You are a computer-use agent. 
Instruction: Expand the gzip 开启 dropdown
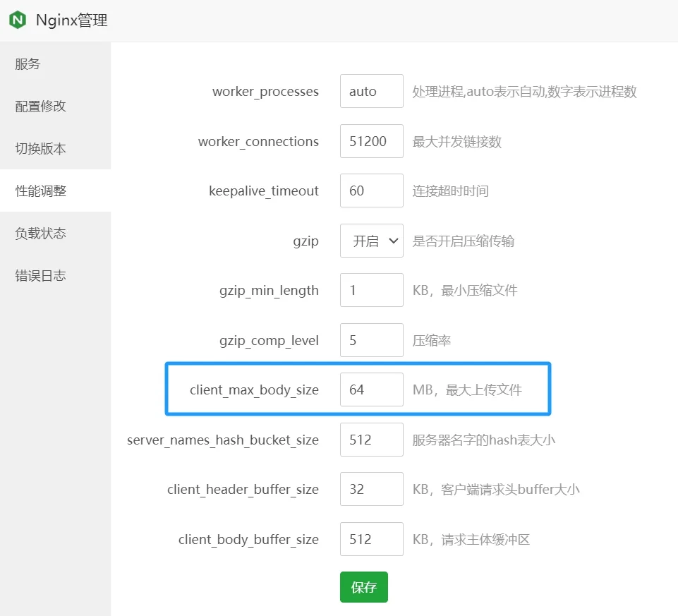(371, 241)
